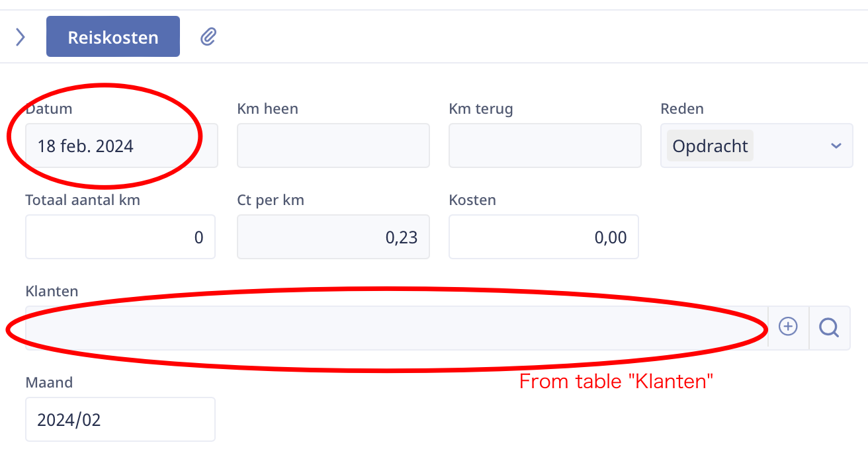The width and height of the screenshot is (868, 459).
Task: Focus the Km terug input field
Action: [545, 146]
